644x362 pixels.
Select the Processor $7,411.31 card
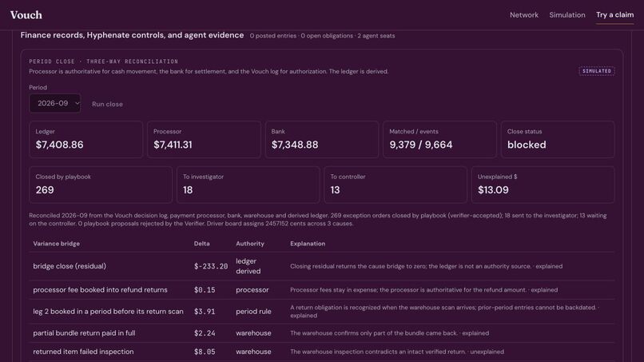coord(204,139)
